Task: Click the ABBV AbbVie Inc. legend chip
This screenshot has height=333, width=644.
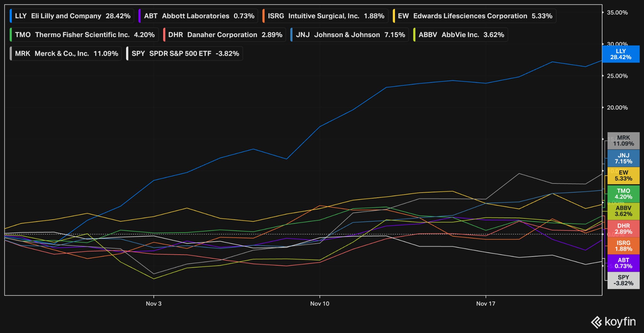Action: [x=461, y=35]
